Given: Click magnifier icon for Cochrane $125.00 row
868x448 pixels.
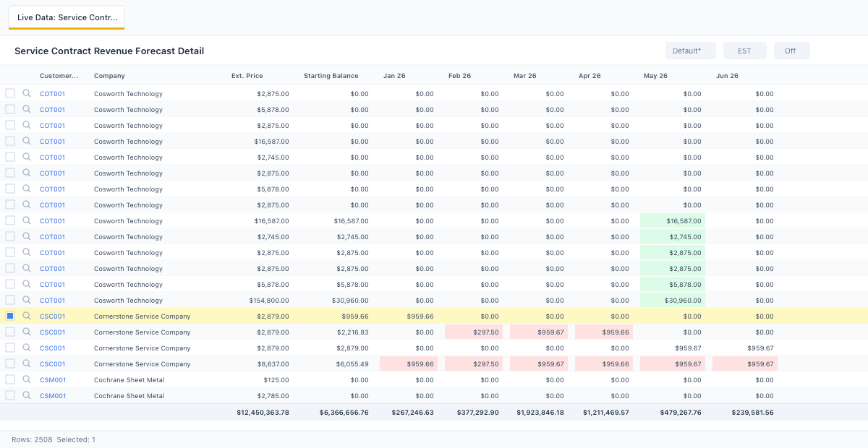Looking at the screenshot, I should (27, 379).
